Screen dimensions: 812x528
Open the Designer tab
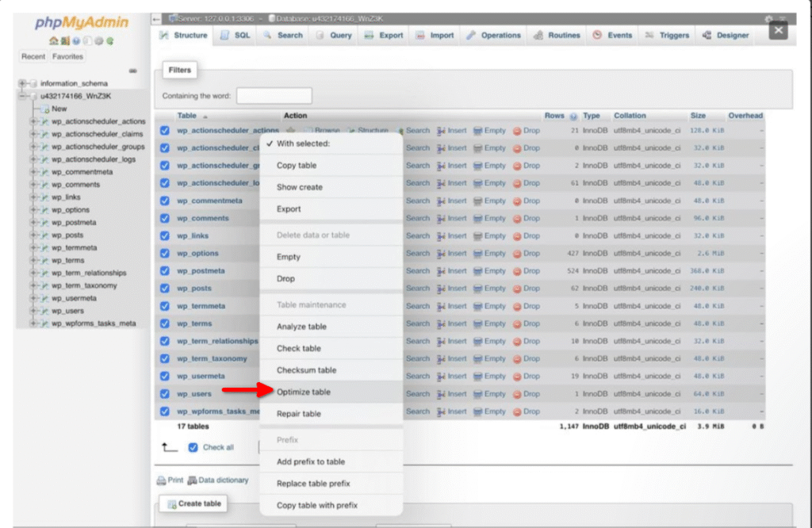(x=726, y=35)
